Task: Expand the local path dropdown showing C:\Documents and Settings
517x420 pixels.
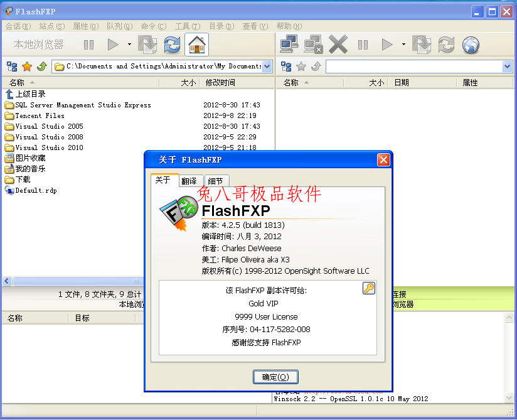Action: point(267,67)
